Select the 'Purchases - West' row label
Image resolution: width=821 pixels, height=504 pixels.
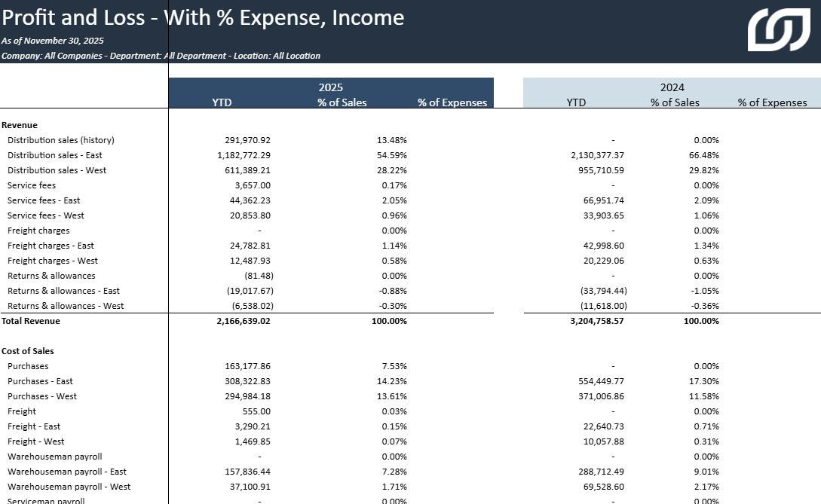42,397
